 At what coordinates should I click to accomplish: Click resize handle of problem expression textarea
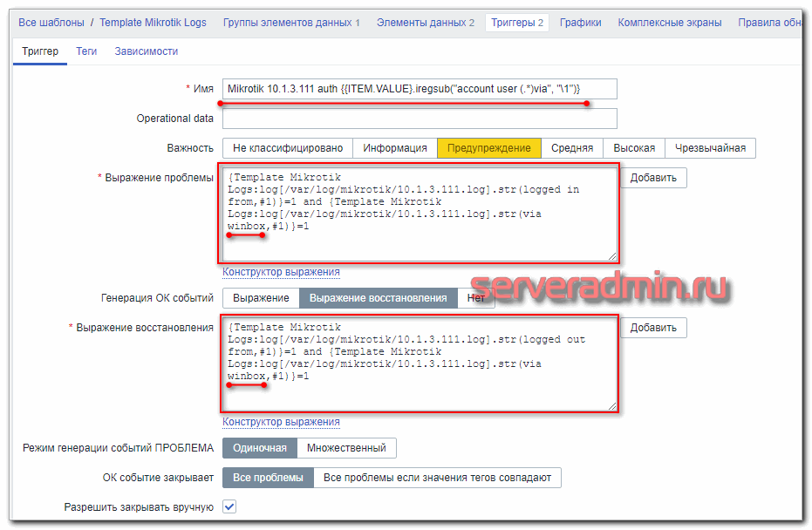pyautogui.click(x=612, y=256)
